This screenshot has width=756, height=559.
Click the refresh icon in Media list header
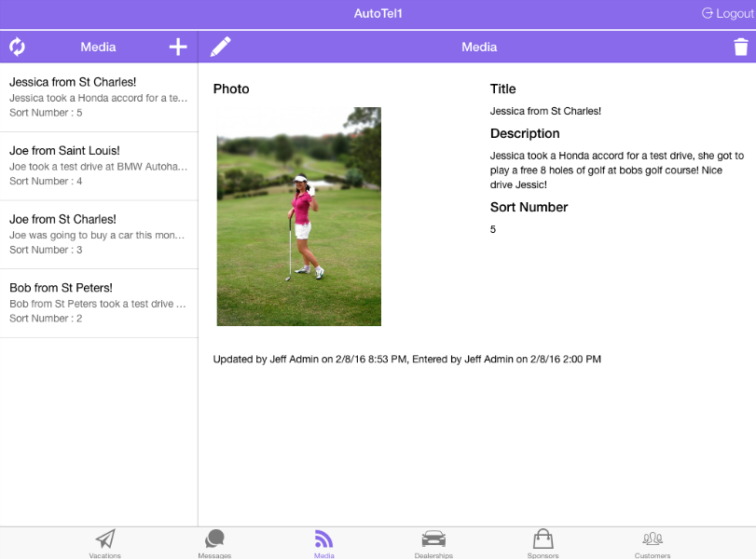(17, 47)
